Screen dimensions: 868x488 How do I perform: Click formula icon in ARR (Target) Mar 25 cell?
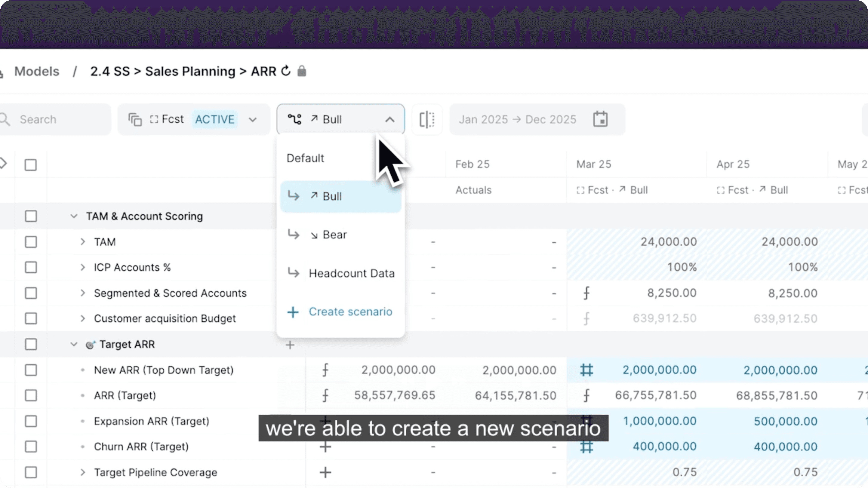[587, 395]
